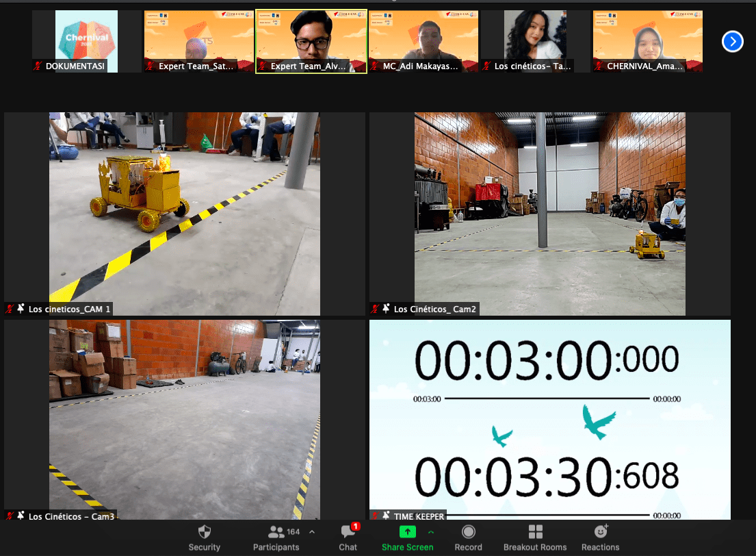Select the Los cineticos_CAM 1 video tile
This screenshot has width=756, height=556.
pos(184,212)
